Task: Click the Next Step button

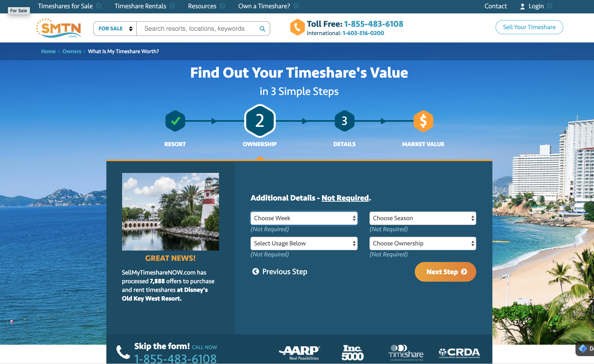Action: (x=445, y=272)
